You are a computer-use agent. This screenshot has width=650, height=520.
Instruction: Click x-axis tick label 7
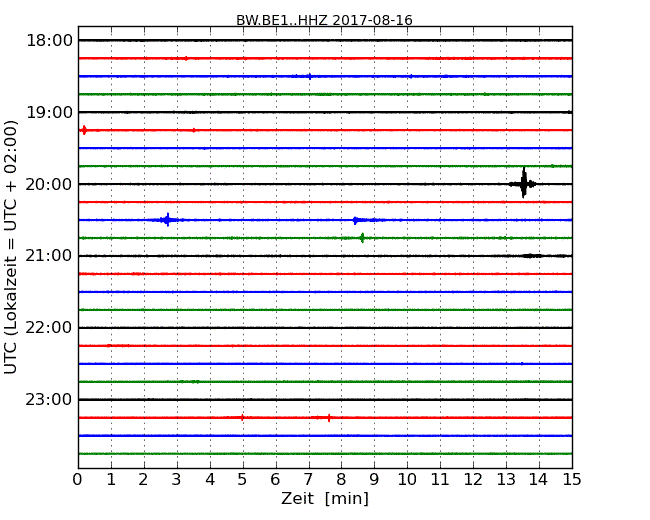point(308,480)
